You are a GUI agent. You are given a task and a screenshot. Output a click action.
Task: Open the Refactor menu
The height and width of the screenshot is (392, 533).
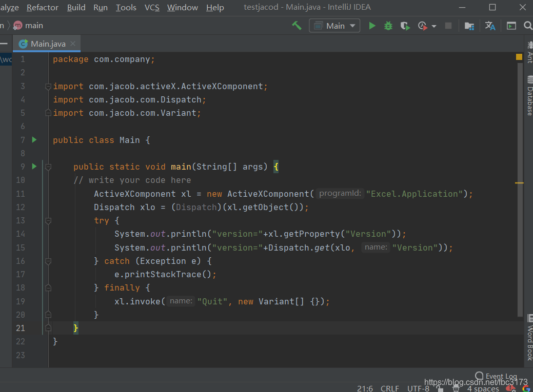tap(43, 8)
